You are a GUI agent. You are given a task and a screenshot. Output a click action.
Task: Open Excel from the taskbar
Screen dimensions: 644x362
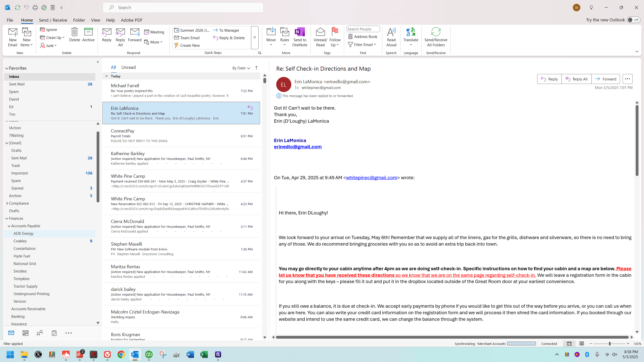click(204, 354)
